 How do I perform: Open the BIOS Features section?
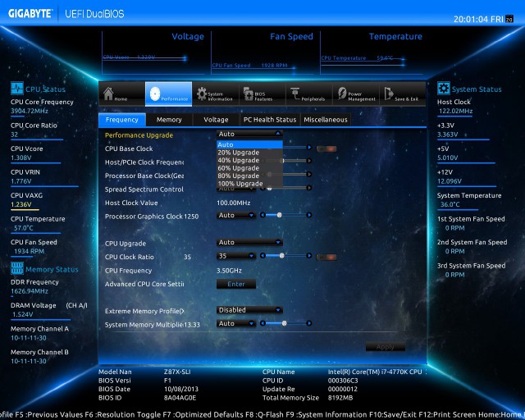click(262, 94)
